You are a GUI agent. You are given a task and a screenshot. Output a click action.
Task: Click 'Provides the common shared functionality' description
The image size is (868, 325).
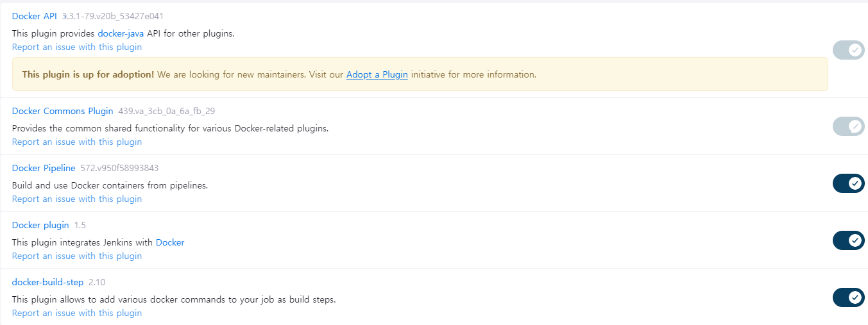[x=170, y=128]
